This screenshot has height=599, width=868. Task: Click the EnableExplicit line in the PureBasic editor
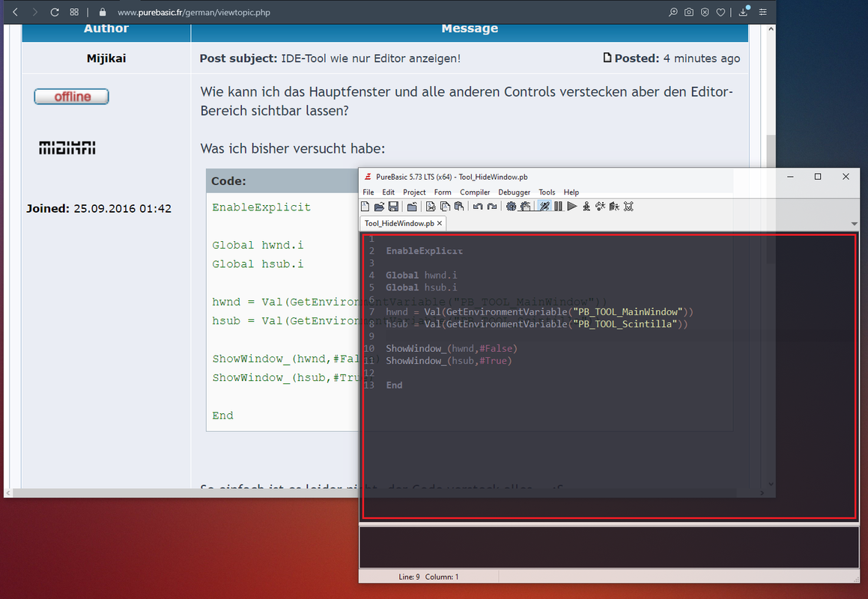tap(424, 251)
